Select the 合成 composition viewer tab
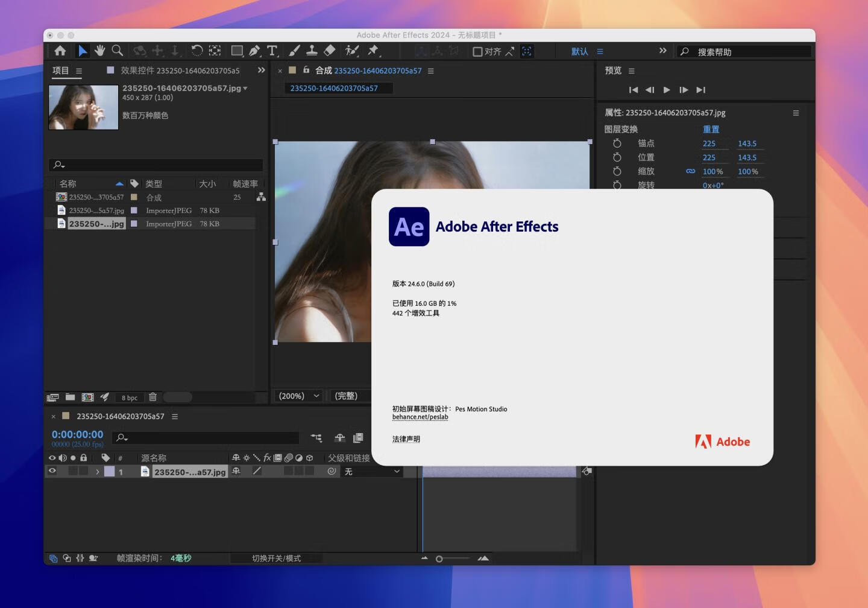Viewport: 868px width, 608px height. [368, 71]
